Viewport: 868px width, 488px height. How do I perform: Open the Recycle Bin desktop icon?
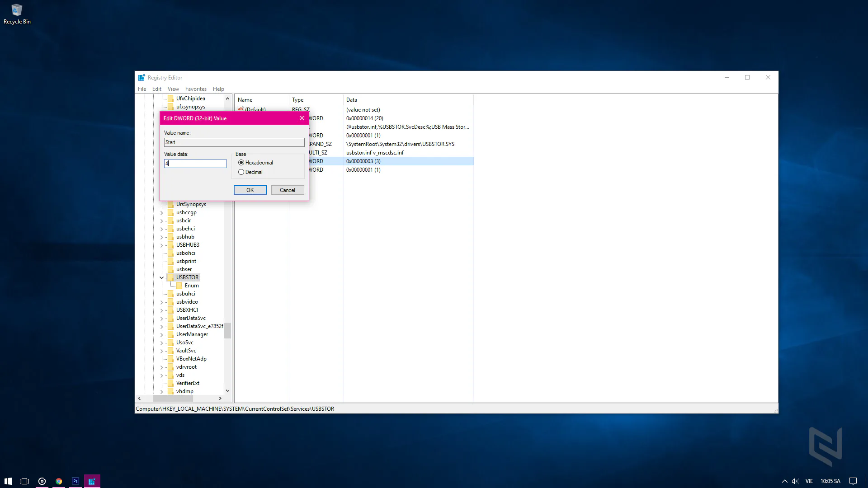(x=17, y=14)
